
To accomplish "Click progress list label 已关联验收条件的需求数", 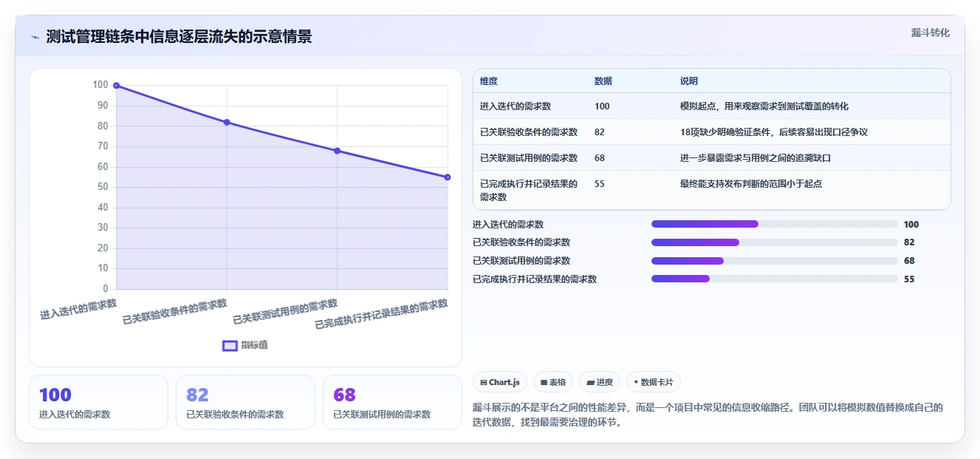I will (x=521, y=242).
